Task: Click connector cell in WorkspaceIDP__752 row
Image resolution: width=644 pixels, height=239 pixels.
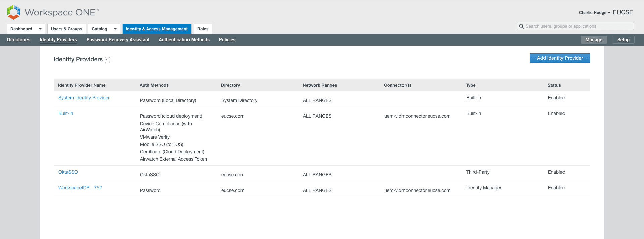Action: point(418,191)
